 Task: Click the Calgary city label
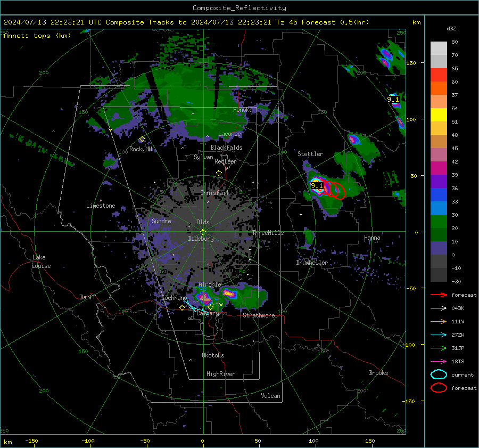pyautogui.click(x=208, y=313)
